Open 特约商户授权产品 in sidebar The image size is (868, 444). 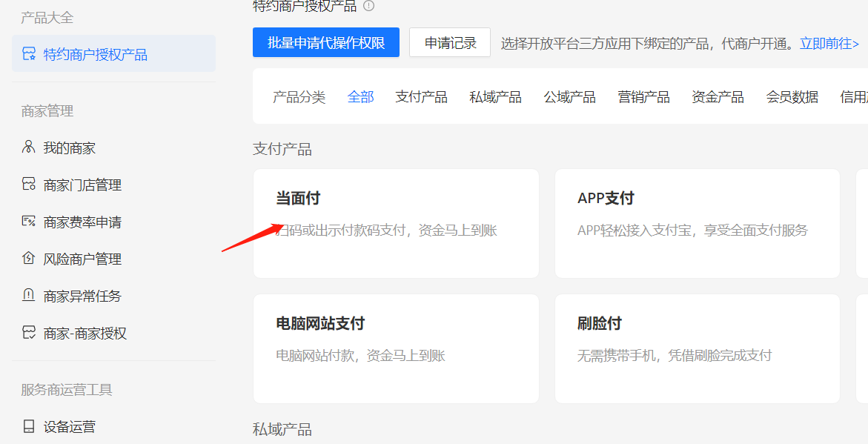tap(113, 53)
